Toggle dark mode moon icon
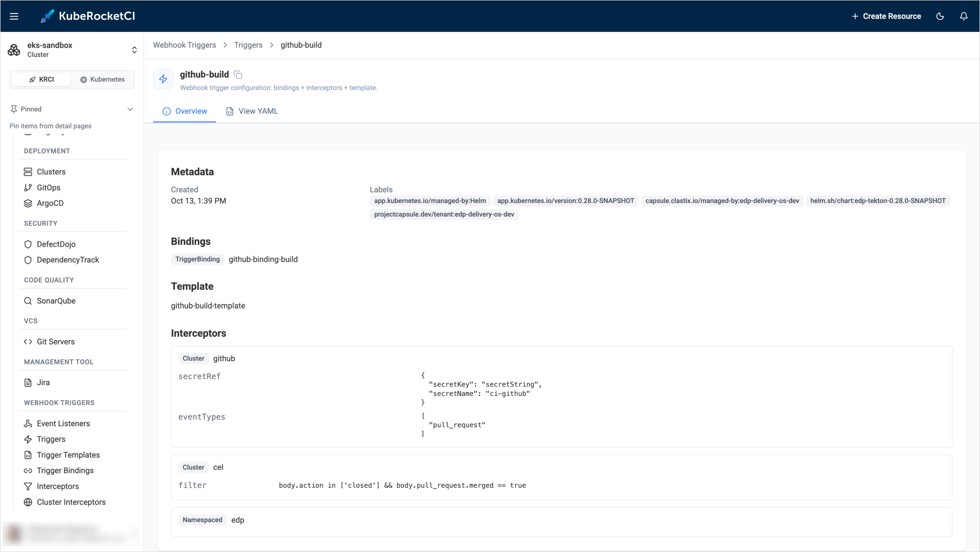 [x=940, y=16]
